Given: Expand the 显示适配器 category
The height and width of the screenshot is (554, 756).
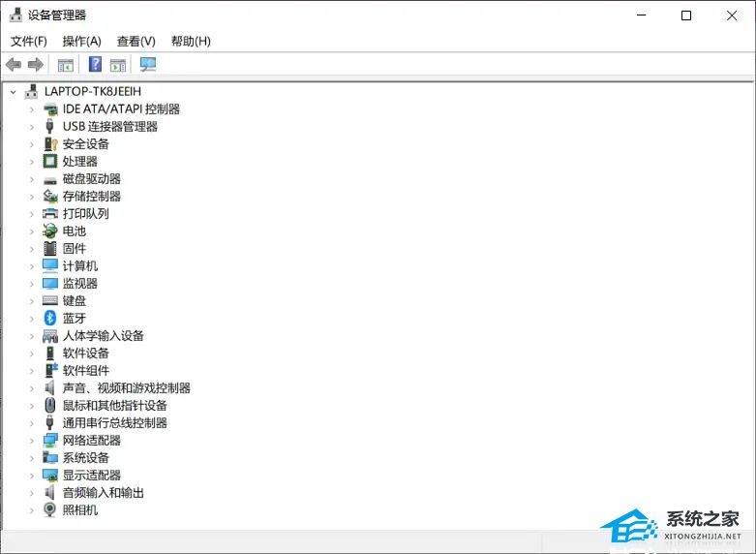Looking at the screenshot, I should pyautogui.click(x=31, y=476).
